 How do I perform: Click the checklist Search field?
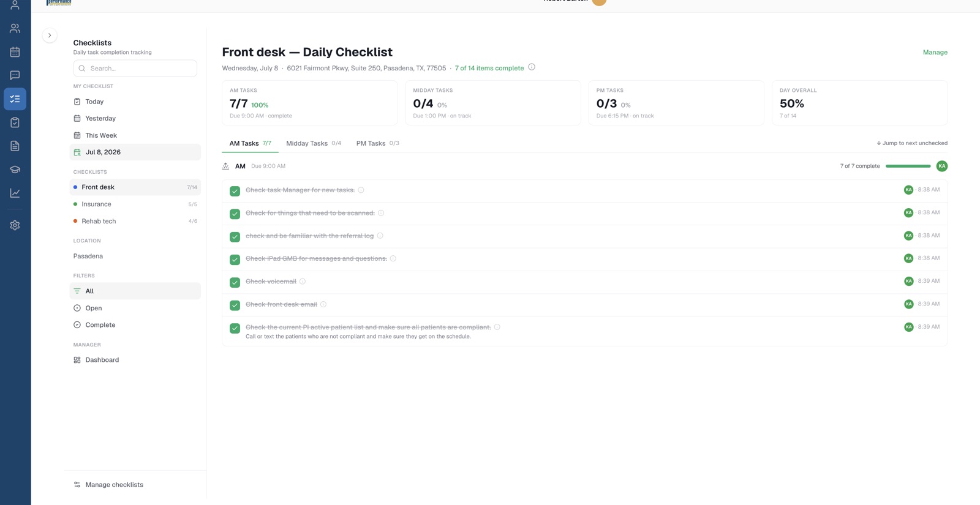[x=135, y=69]
